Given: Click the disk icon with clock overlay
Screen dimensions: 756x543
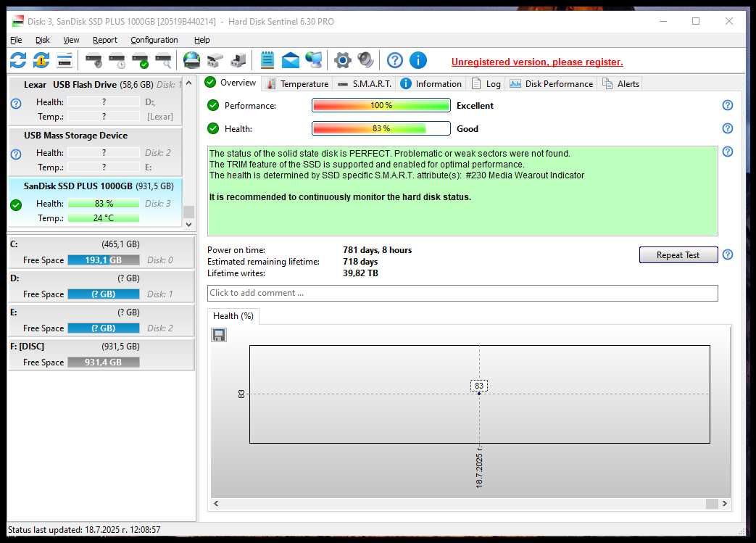Looking at the screenshot, I should (x=117, y=60).
